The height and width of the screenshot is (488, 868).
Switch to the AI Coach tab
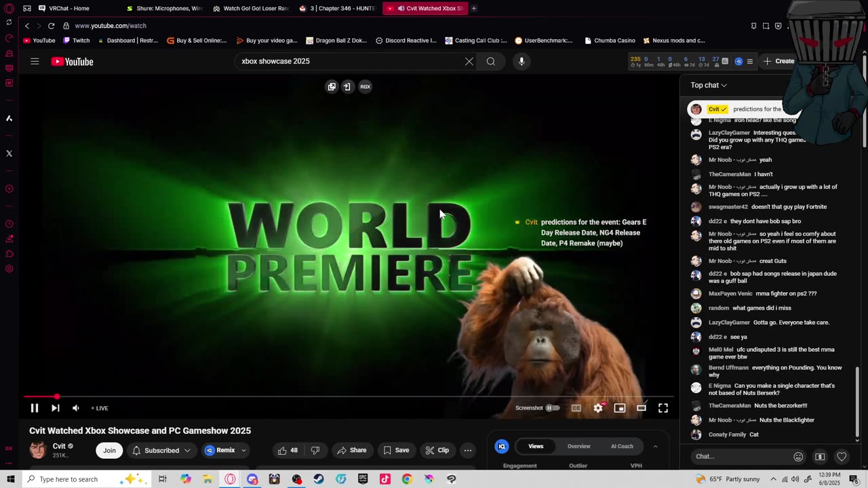pos(622,447)
